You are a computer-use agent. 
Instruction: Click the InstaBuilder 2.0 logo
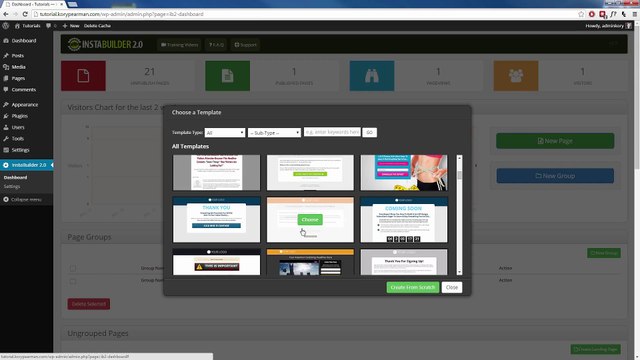coord(105,44)
